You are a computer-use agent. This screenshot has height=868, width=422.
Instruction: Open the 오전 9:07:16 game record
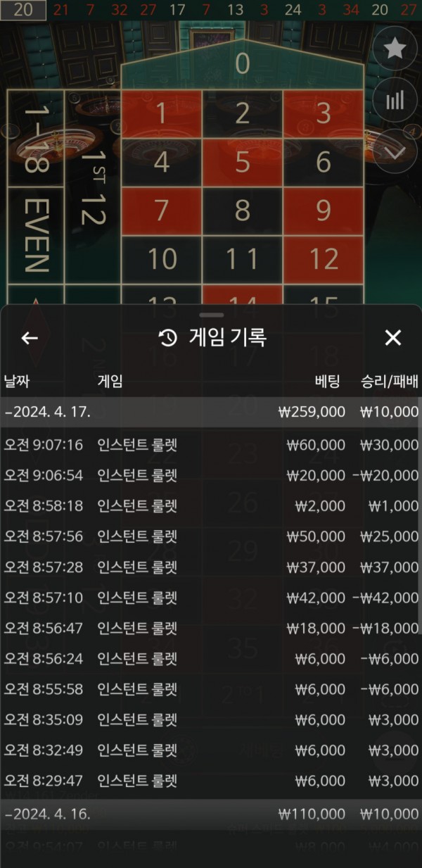[211, 445]
